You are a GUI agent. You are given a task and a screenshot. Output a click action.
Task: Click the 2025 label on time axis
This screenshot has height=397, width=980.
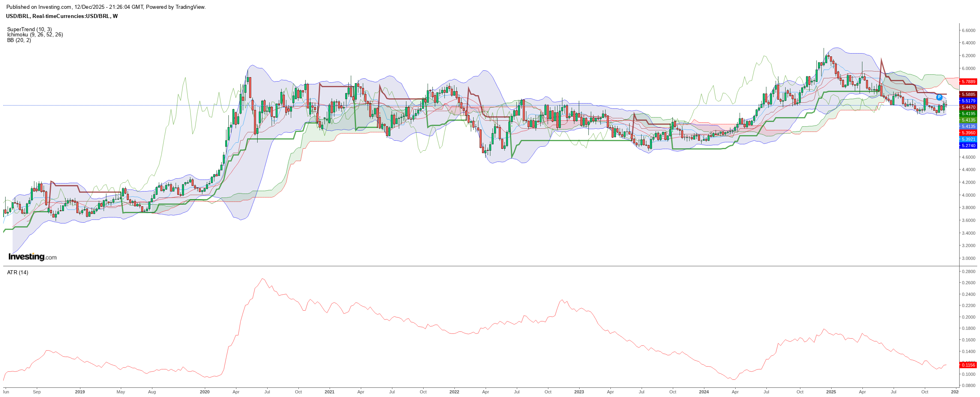pos(831,392)
